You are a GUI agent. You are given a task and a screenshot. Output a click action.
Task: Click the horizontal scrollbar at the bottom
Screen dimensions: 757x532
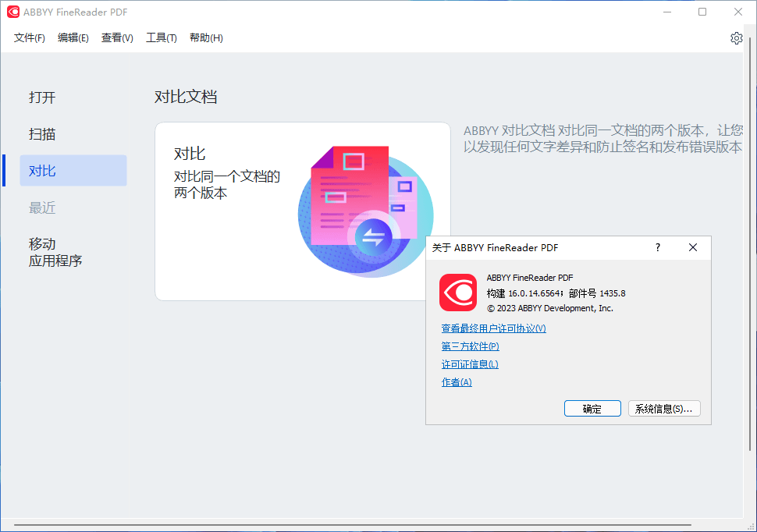353,524
